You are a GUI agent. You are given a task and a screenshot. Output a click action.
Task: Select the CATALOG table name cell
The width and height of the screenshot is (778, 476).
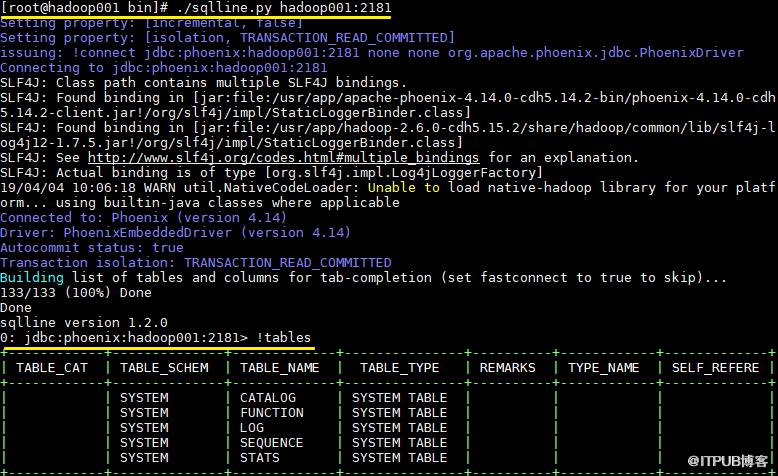(x=268, y=398)
